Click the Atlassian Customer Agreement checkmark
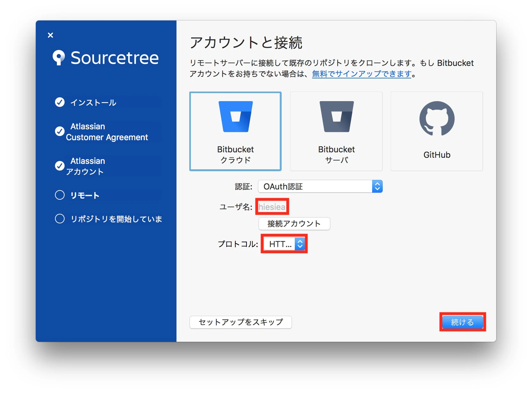 [x=60, y=131]
